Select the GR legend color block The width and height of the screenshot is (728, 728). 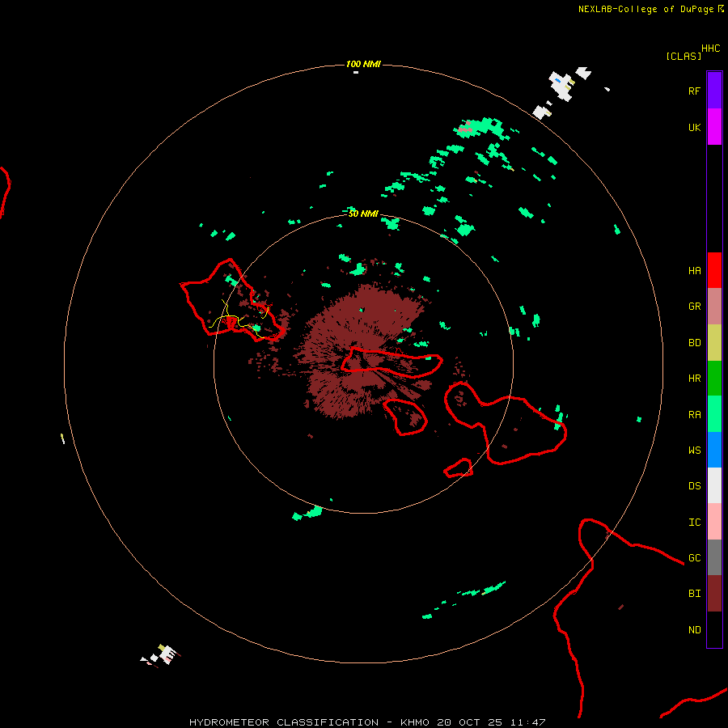coord(714,307)
